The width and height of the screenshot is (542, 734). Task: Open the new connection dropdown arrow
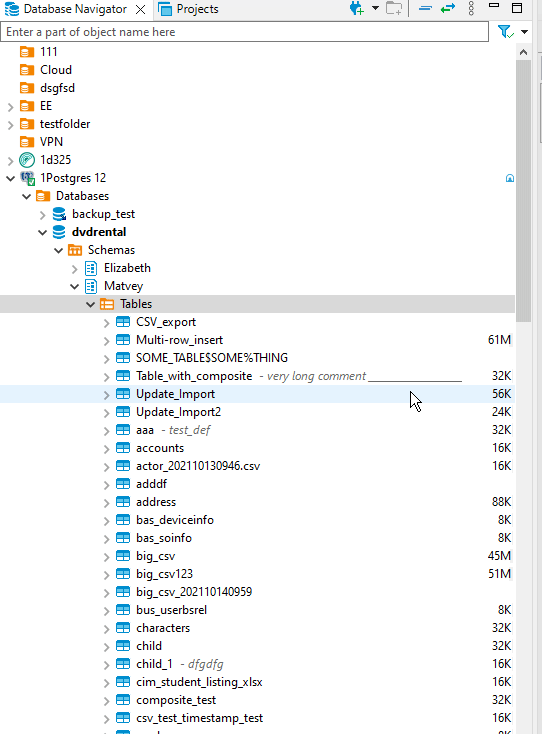point(375,8)
